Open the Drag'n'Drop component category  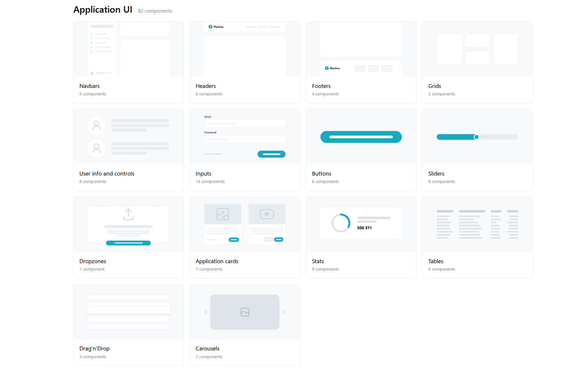[94, 348]
